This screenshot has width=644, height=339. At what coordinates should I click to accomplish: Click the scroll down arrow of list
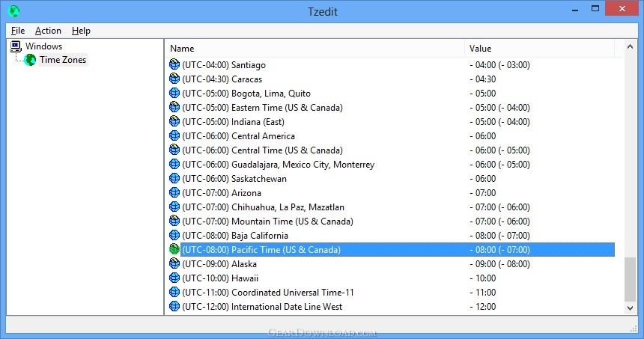[630, 308]
